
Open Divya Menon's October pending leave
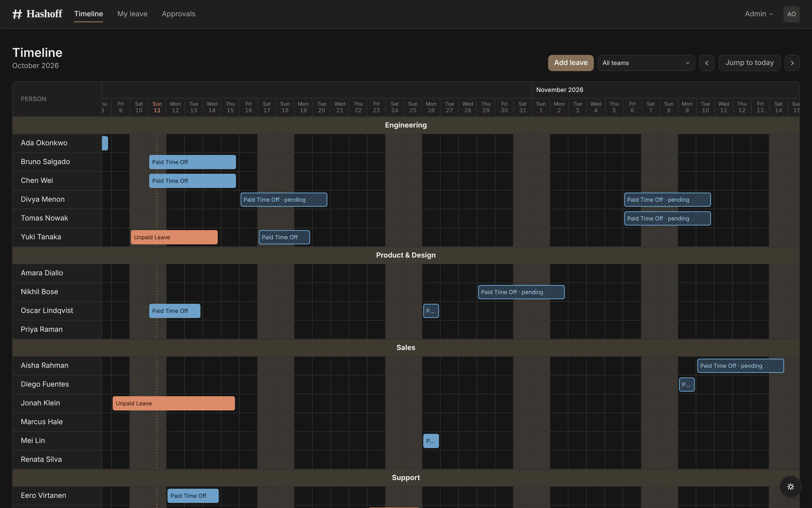pos(283,200)
